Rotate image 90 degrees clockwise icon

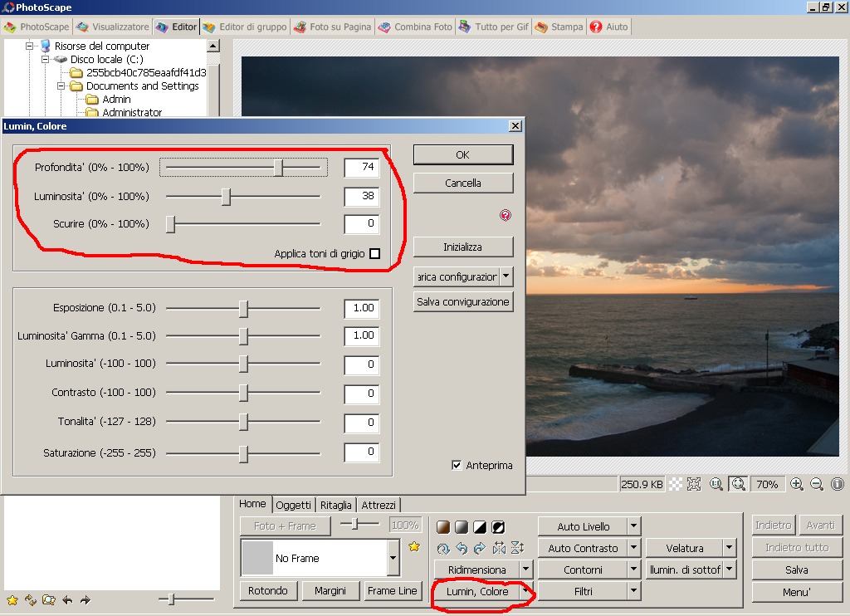click(479, 548)
